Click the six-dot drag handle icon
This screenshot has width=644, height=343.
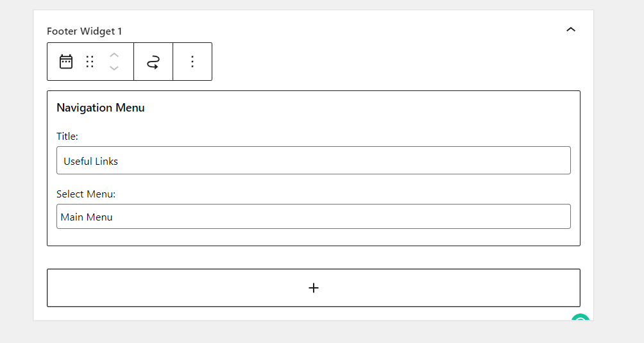90,62
